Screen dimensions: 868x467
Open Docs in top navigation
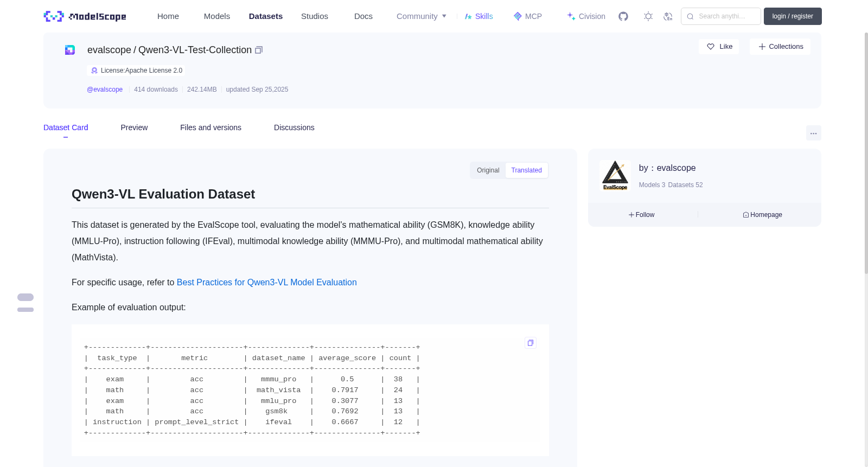(x=363, y=16)
